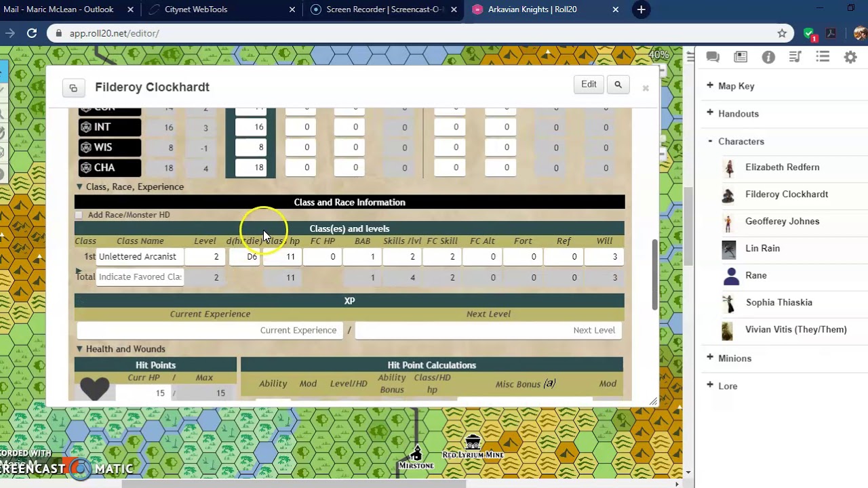Open the My Settings gear tab
This screenshot has width=868, height=488.
pyautogui.click(x=850, y=58)
